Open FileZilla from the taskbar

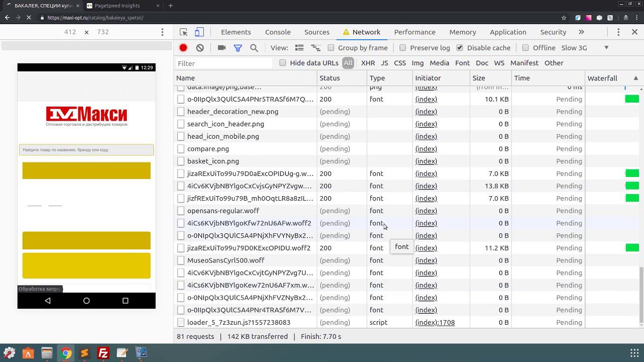[103, 353]
